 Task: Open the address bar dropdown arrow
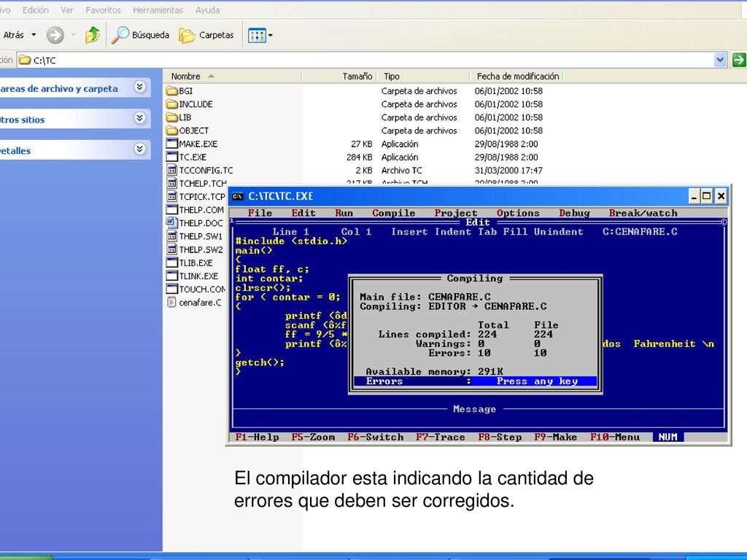tap(720, 60)
